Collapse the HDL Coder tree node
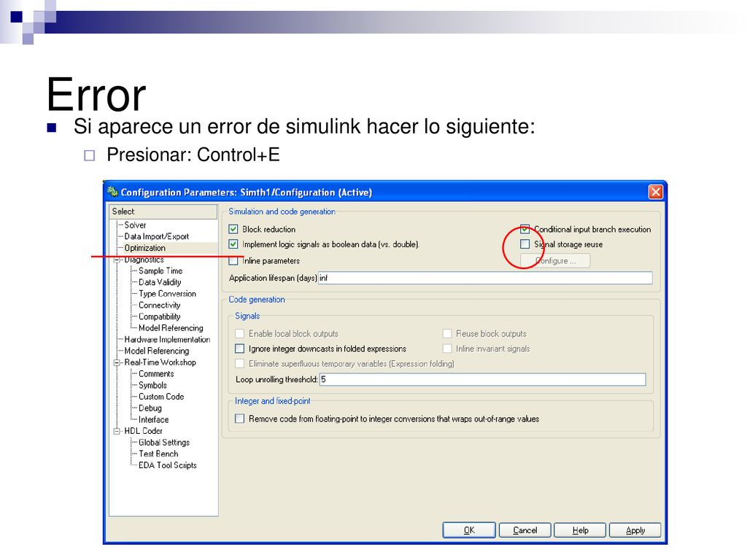 [117, 431]
